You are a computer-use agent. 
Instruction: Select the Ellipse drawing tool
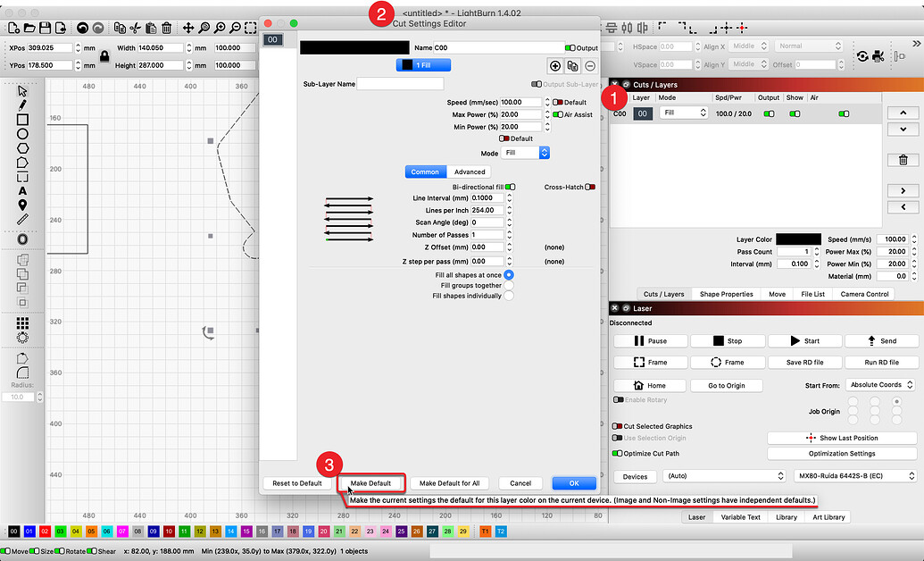point(21,135)
